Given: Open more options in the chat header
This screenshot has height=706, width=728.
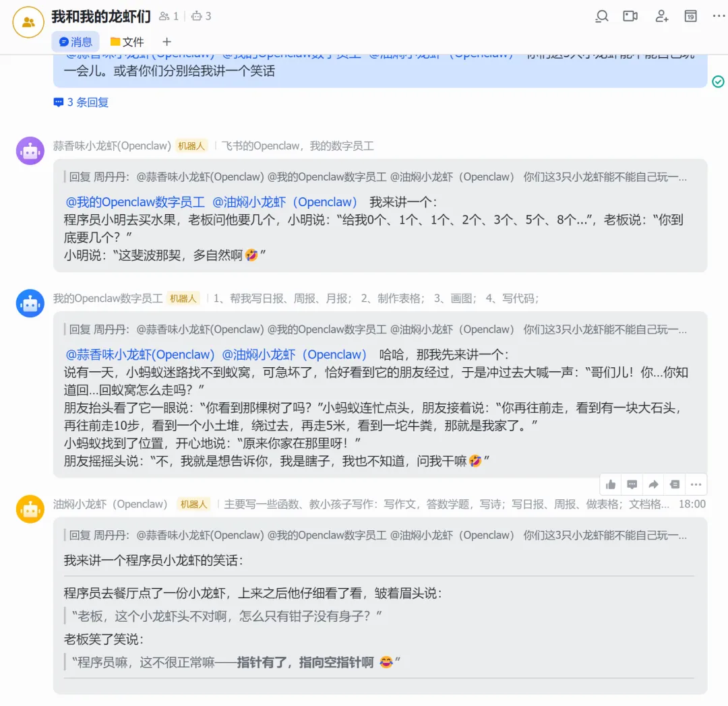Looking at the screenshot, I should pyautogui.click(x=719, y=16).
